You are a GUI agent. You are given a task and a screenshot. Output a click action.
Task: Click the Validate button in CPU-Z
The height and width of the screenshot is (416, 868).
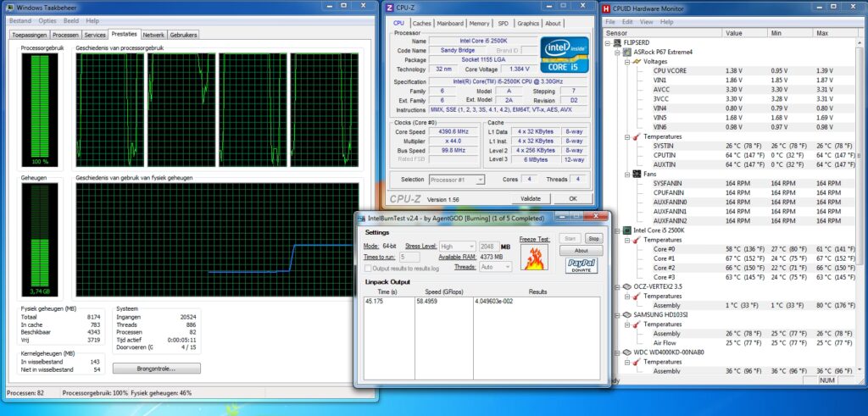(x=530, y=198)
